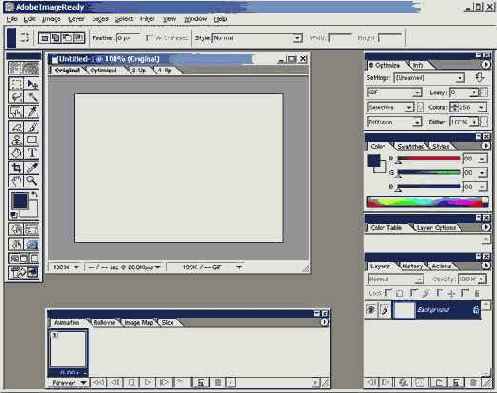Image resolution: width=497 pixels, height=393 pixels.
Task: Select the Magic Wand tool
Action: click(x=32, y=97)
